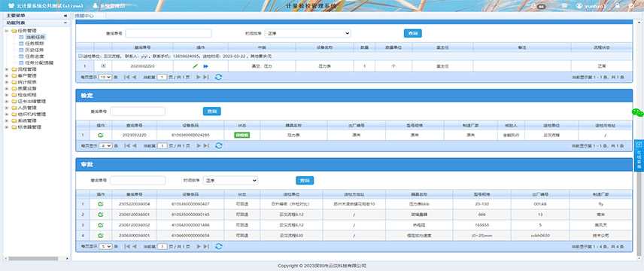Viewport: 644px width, 271px height.
Task: Click the green WeChat floating icon
Action: tap(638, 113)
